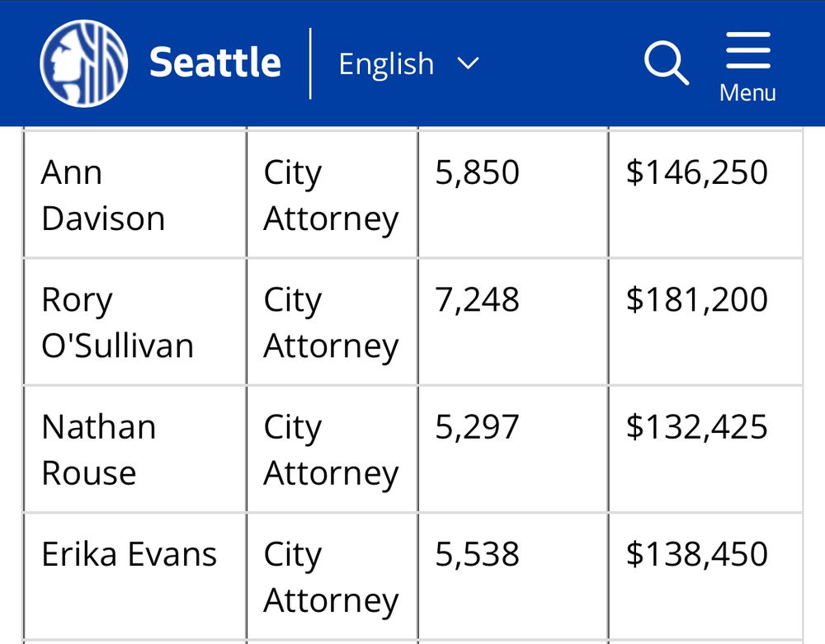Click the $132,425 amount cell
Screen dimensions: 825x644
705,449
